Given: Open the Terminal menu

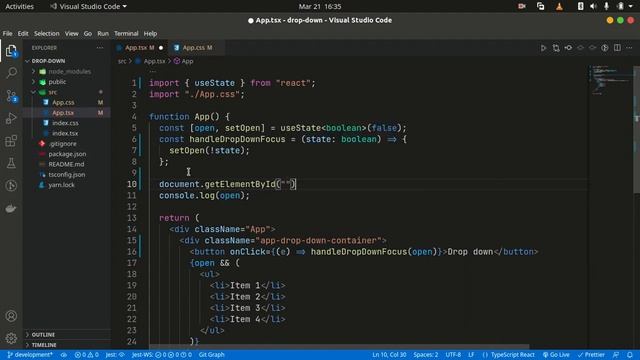Looking at the screenshot, I should (x=126, y=33).
